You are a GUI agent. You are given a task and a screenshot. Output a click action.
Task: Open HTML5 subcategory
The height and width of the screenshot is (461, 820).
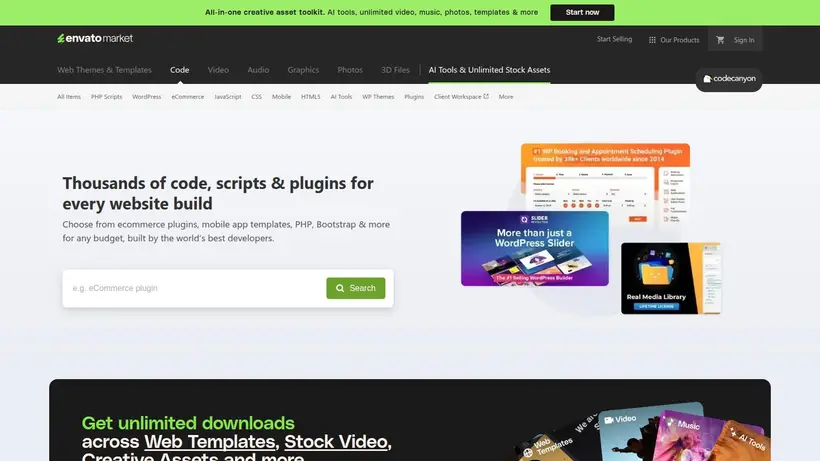[x=311, y=97]
